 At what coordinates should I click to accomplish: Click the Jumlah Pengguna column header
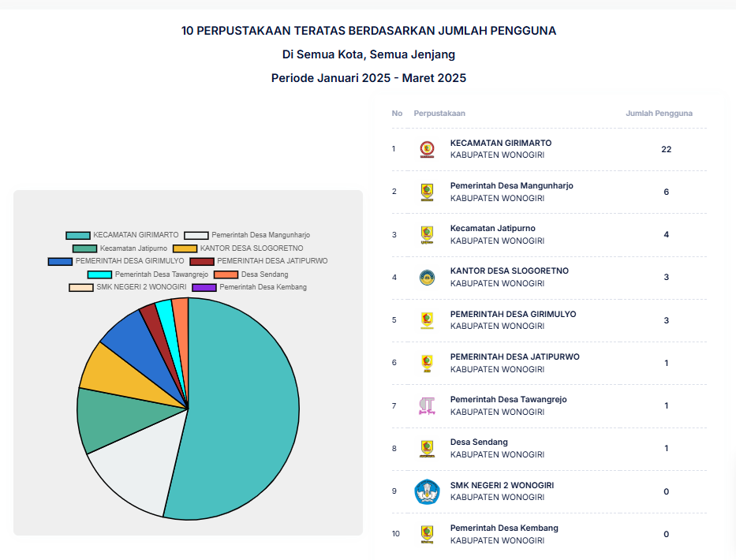[659, 114]
